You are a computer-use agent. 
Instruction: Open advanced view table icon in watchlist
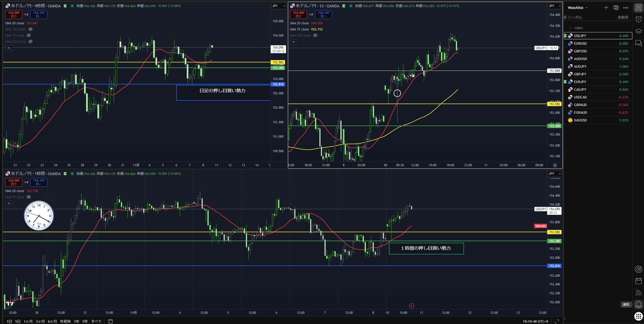[x=616, y=8]
